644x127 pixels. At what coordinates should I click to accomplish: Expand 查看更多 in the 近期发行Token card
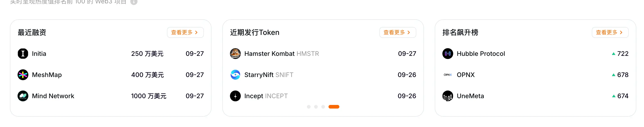pos(398,32)
